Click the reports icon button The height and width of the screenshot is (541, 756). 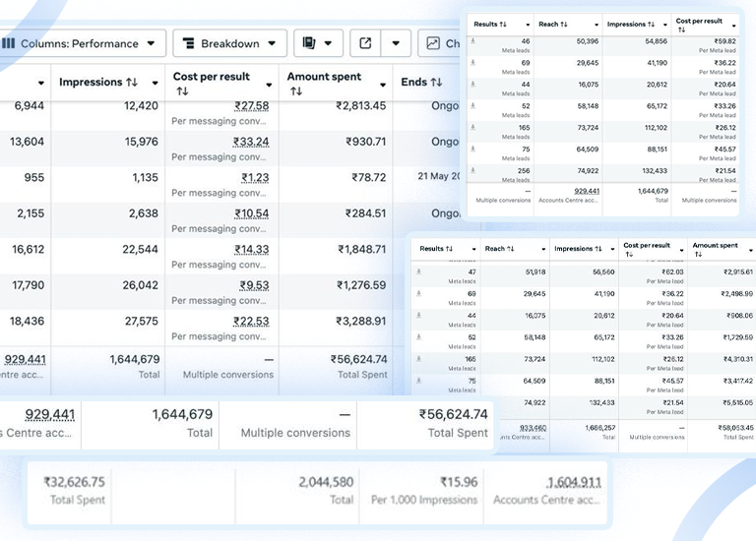pyautogui.click(x=319, y=43)
